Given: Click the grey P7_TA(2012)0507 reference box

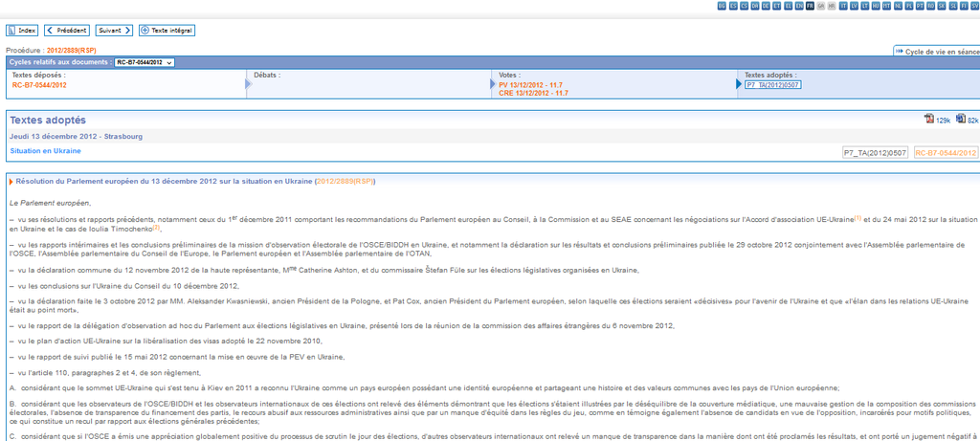Looking at the screenshot, I should 875,152.
